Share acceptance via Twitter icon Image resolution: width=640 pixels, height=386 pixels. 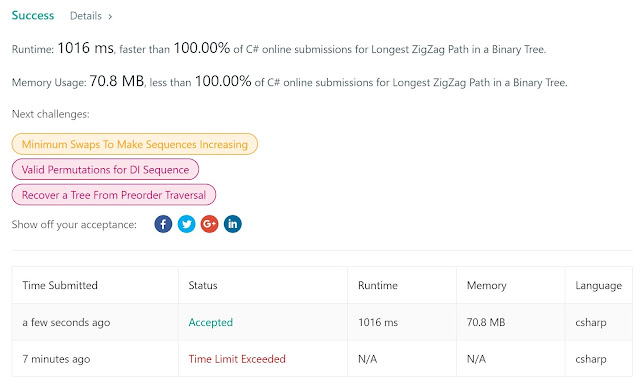[186, 224]
